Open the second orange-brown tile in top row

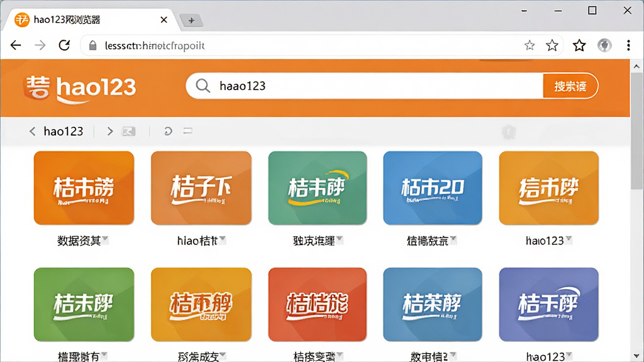201,188
